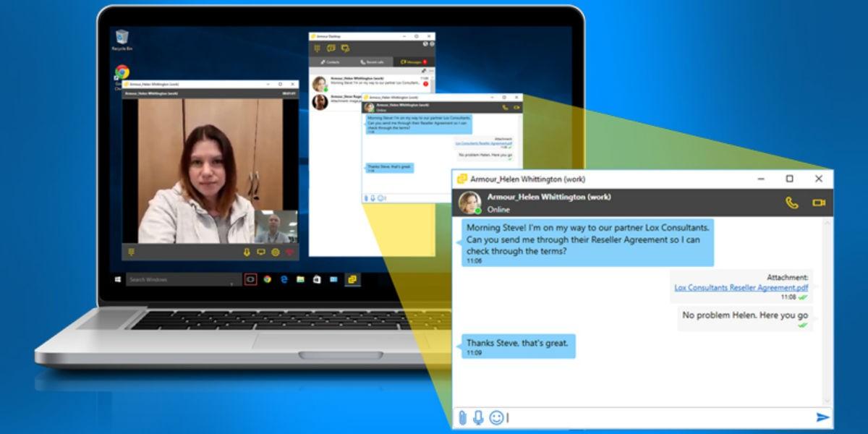This screenshot has width=868, height=434.
Task: Open the Lox Consultants Reseller Agreement.pdf link
Action: pos(741,287)
